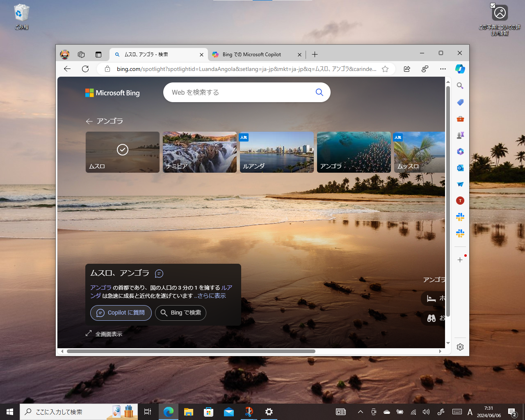
Task: Open Outlook from the Edge sidebar
Action: 460,168
